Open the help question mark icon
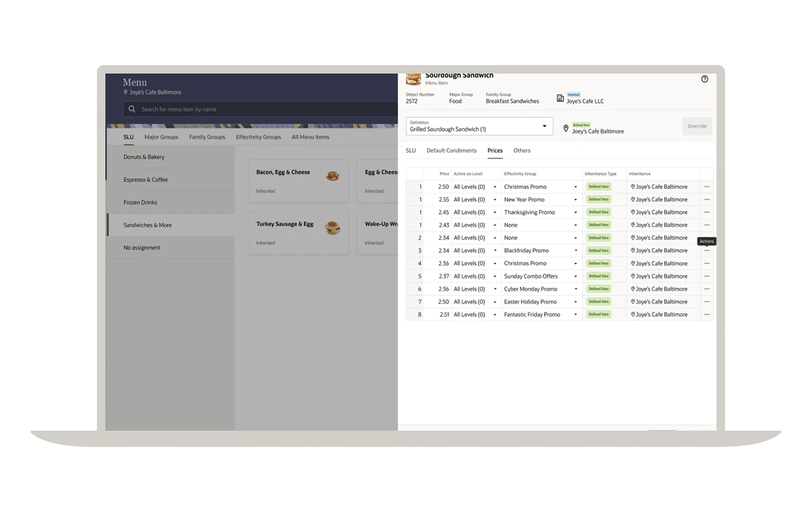Image resolution: width=812 pixels, height=512 pixels. [704, 79]
